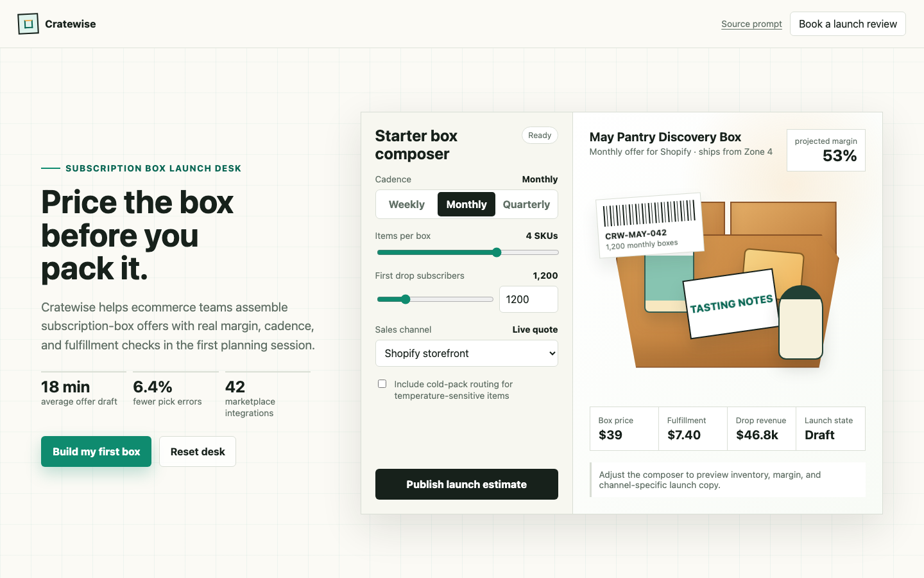Image resolution: width=924 pixels, height=578 pixels.
Task: Click the Box price $39 cell
Action: pyautogui.click(x=624, y=428)
